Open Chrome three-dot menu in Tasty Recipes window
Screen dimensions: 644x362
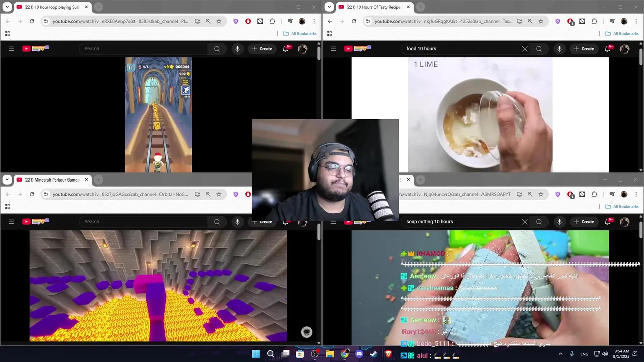(x=636, y=21)
